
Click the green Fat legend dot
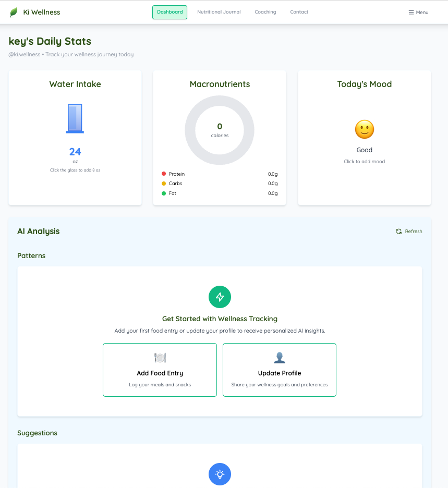pos(164,193)
